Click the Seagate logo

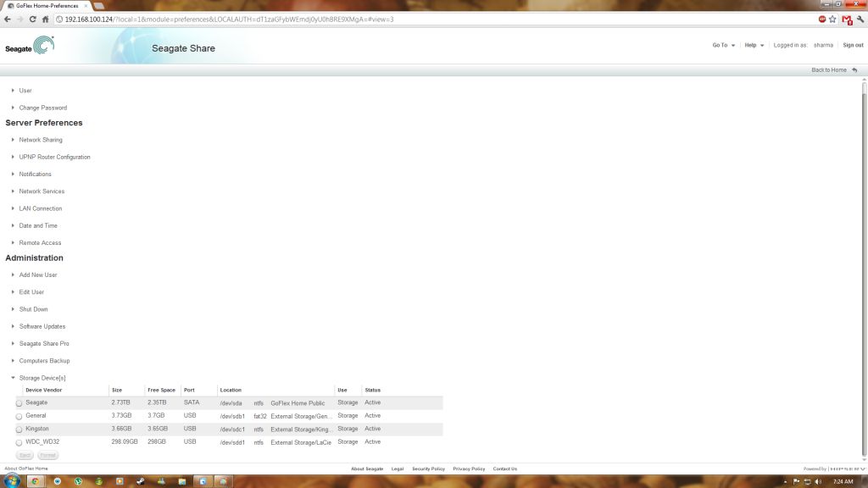(30, 46)
